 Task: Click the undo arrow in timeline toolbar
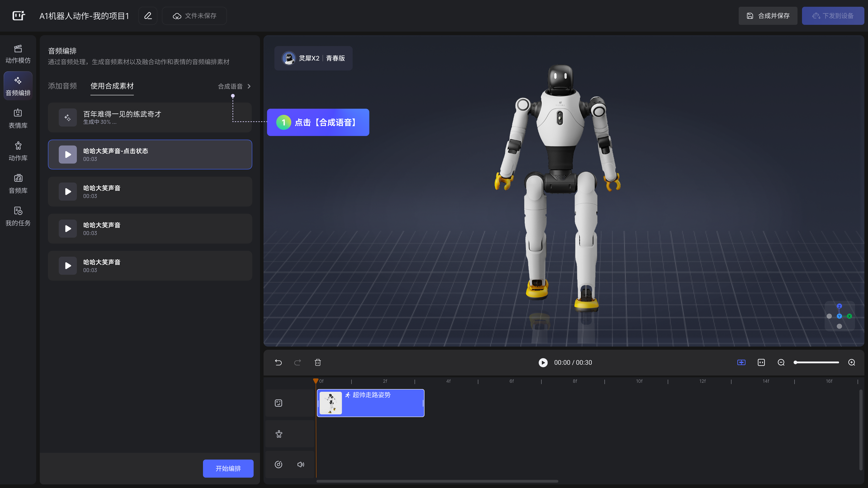coord(278,362)
